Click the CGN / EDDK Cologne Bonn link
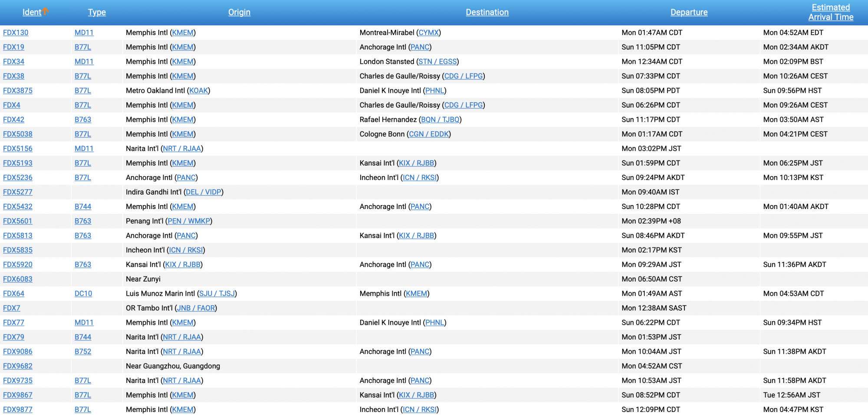Screen dimensions: 868x415 (429, 134)
